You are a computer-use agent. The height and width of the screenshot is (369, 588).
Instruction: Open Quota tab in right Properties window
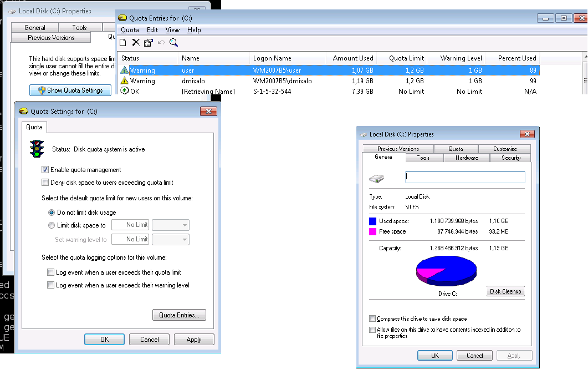(456, 149)
